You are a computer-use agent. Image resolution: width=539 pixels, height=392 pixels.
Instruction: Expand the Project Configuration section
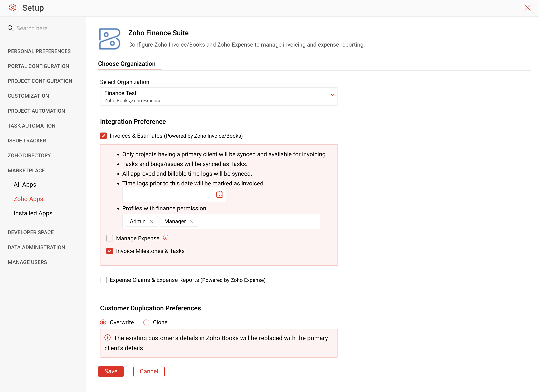tap(40, 81)
